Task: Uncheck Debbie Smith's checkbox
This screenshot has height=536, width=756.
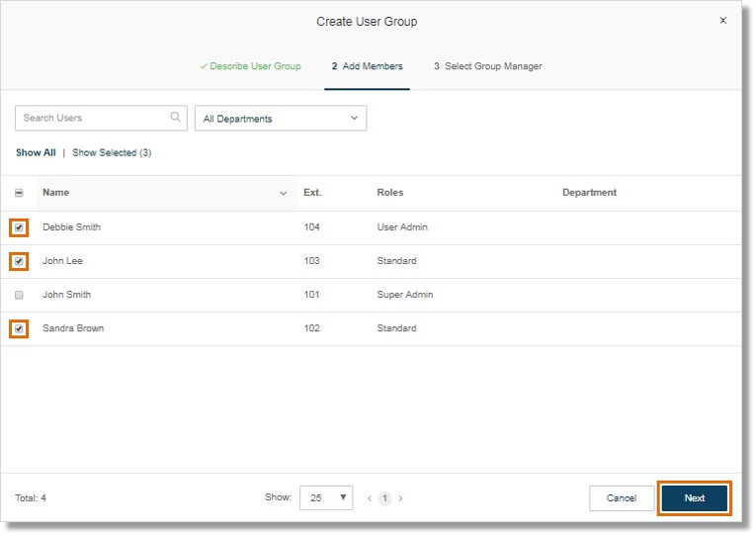Action: point(19,227)
